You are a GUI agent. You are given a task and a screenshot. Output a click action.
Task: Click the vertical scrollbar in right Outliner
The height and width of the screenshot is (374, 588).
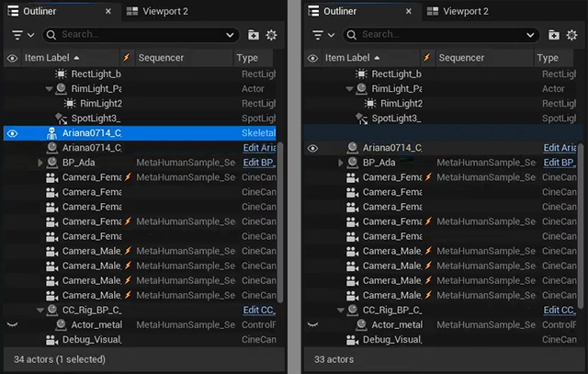click(580, 222)
